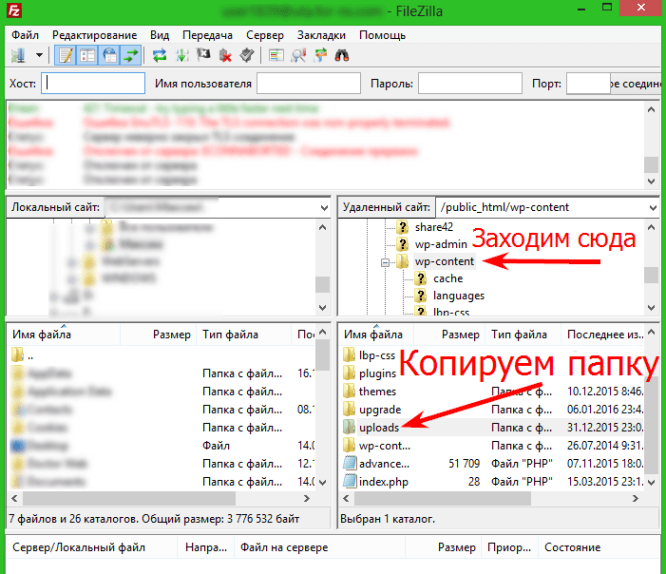Reconnect to last server icon
Image resolution: width=666 pixels, height=574 pixels.
(247, 55)
